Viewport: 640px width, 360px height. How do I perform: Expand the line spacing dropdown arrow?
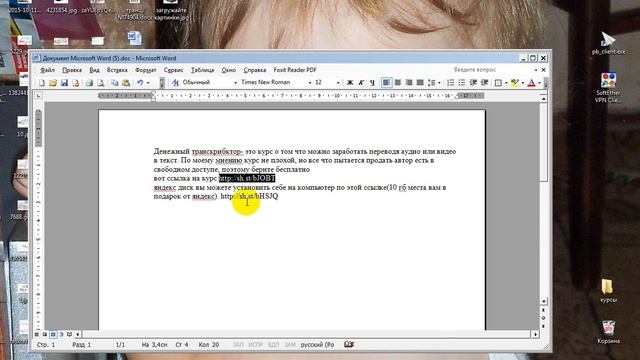pyautogui.click(x=439, y=83)
